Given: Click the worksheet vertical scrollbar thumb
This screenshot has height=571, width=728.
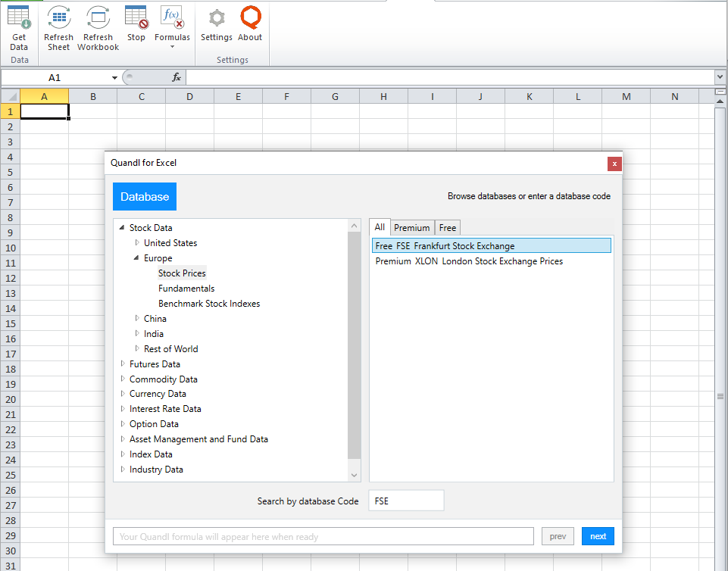Looking at the screenshot, I should coord(720,396).
